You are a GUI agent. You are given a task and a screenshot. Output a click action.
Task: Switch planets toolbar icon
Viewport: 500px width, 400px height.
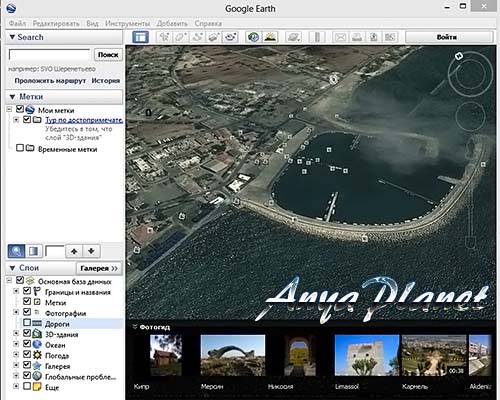click(x=293, y=37)
